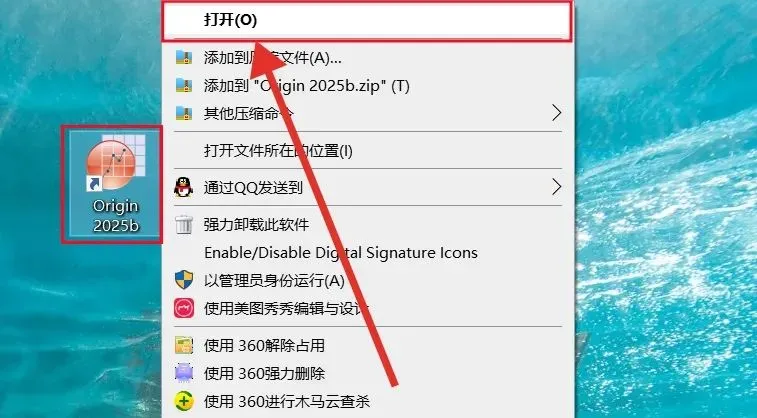The image size is (757, 418).
Task: Click the administrator shield icon
Action: coord(183,280)
